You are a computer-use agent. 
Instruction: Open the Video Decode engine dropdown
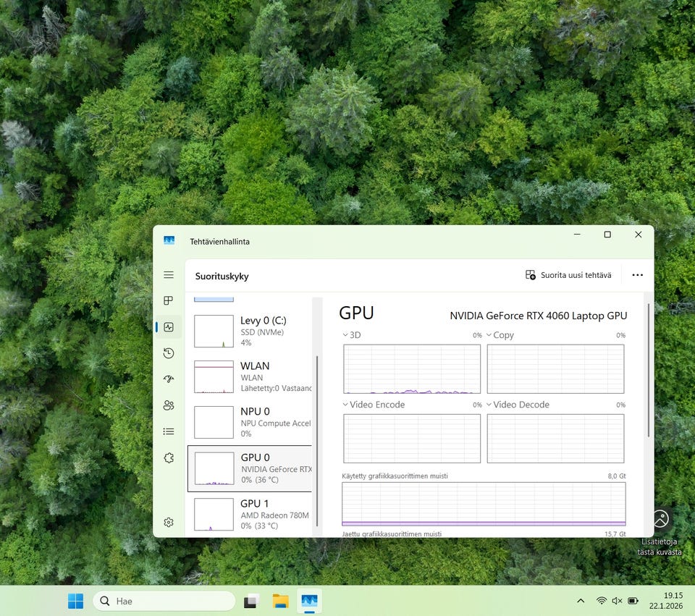point(517,405)
